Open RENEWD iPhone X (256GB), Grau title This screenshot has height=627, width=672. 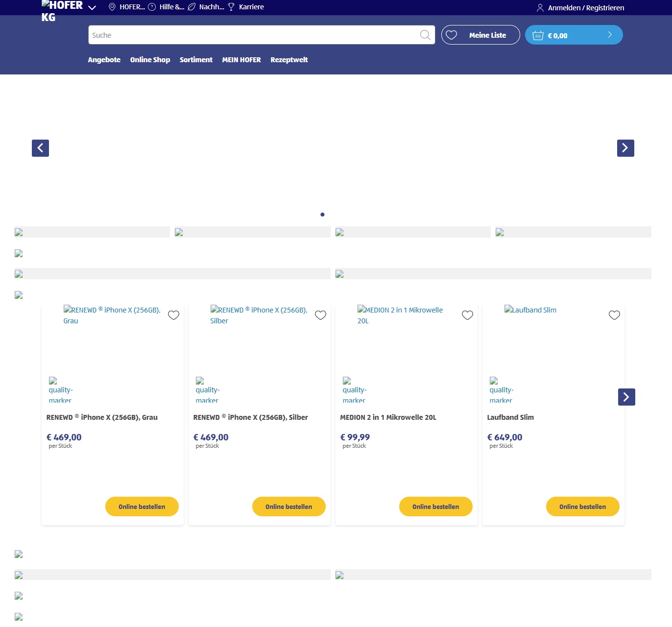point(102,417)
